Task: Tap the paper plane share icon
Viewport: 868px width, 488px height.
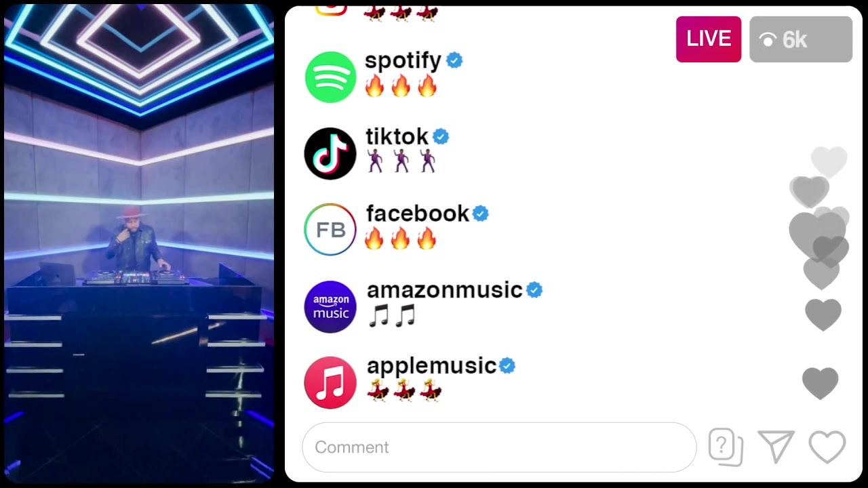Action: pos(776,447)
